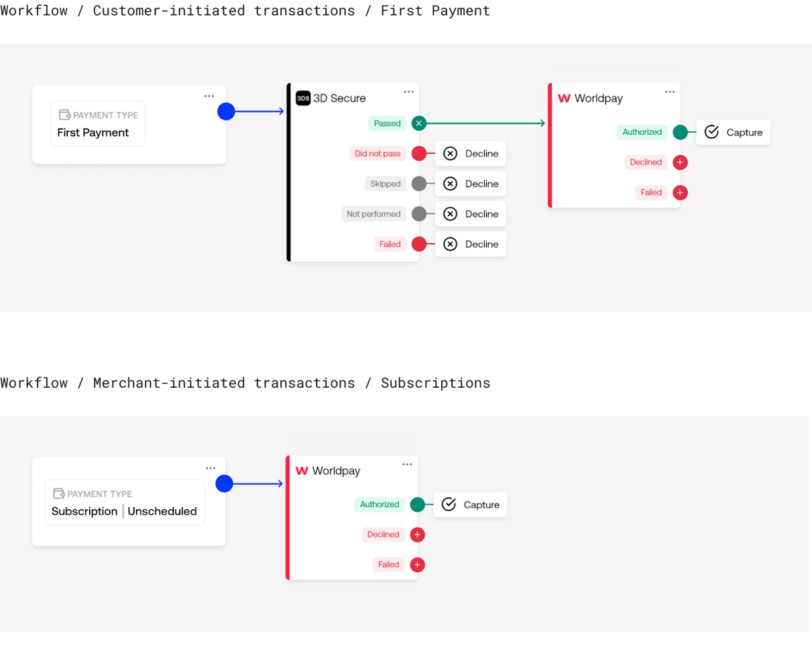Image resolution: width=812 pixels, height=652 pixels.
Task: Click the Authorized label in First Payment workflow
Action: 642,132
